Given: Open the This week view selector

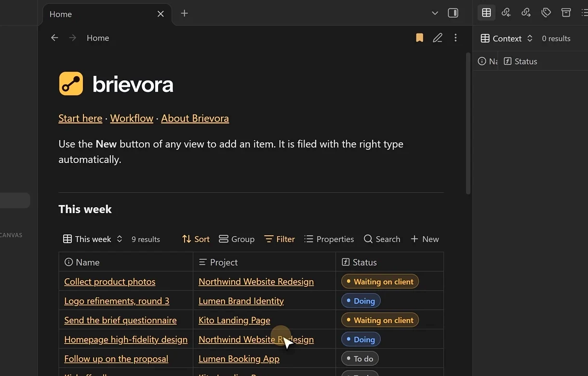Looking at the screenshot, I should (93, 239).
